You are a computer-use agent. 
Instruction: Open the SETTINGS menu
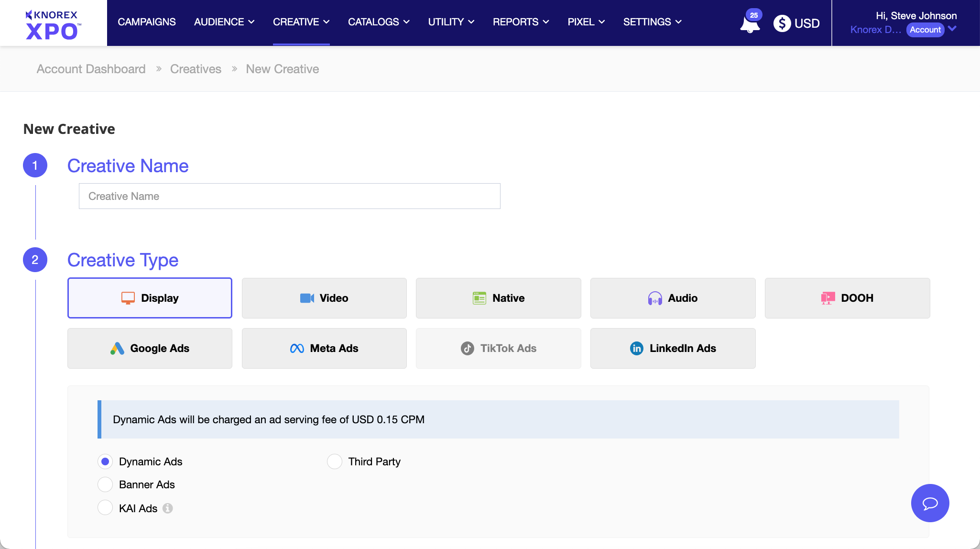point(652,22)
